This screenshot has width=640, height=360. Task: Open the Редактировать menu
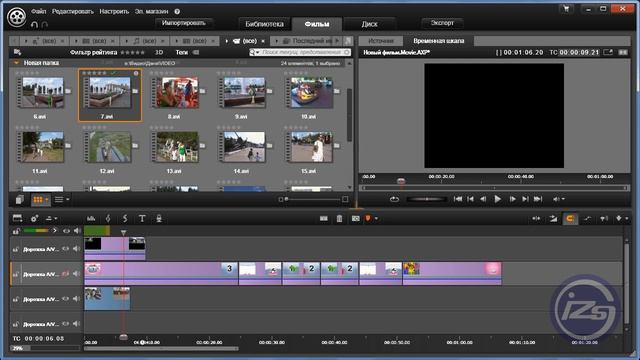pyautogui.click(x=73, y=11)
